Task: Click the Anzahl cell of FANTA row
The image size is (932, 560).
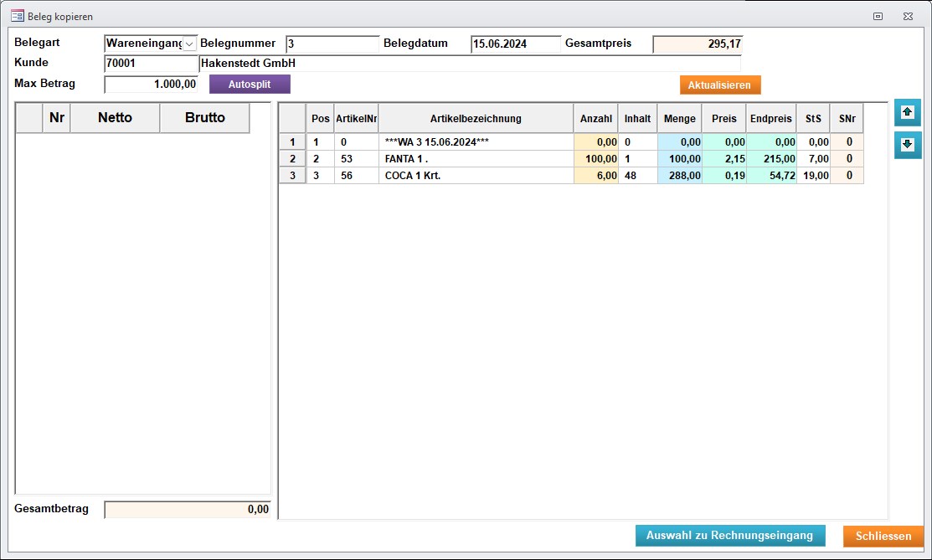Action: (x=595, y=159)
